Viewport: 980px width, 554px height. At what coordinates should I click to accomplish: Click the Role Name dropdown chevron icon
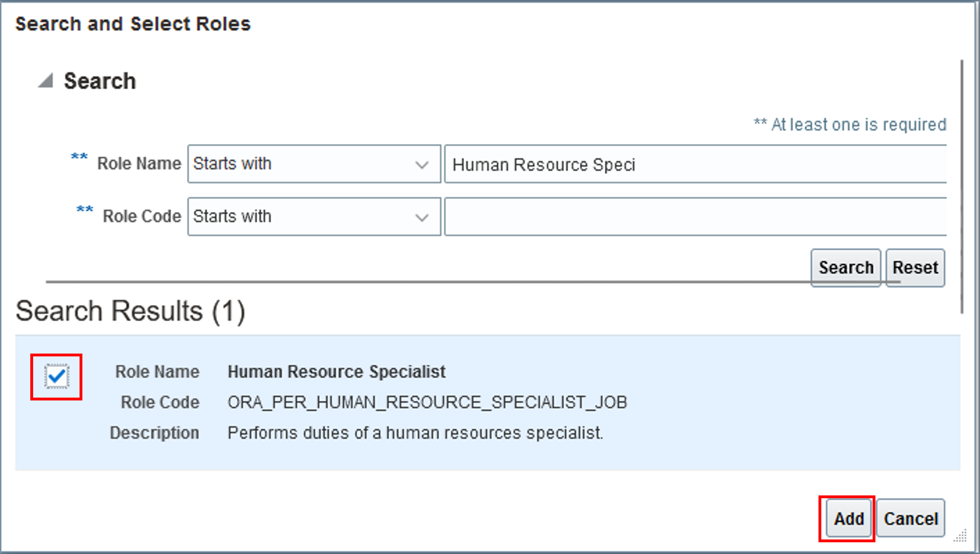[x=421, y=164]
